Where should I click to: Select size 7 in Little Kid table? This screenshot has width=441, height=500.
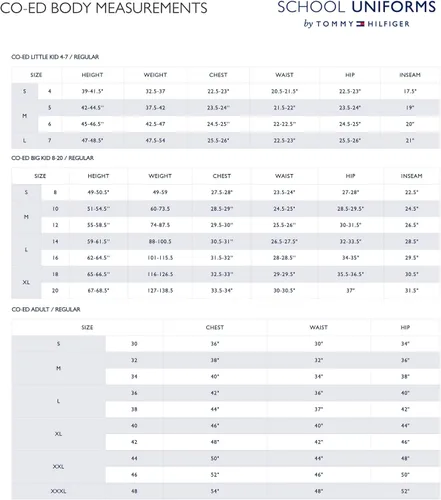pos(49,141)
